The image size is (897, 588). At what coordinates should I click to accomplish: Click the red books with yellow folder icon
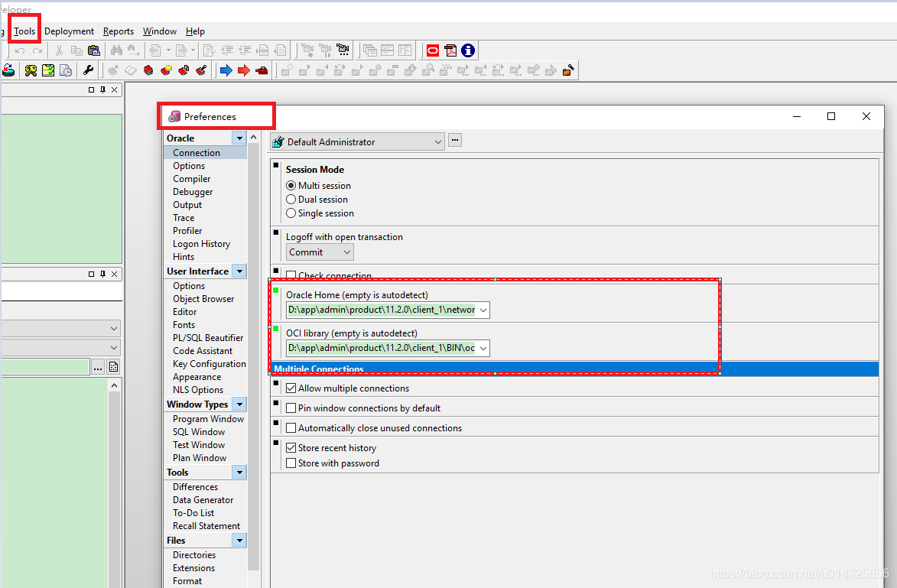pos(166,70)
